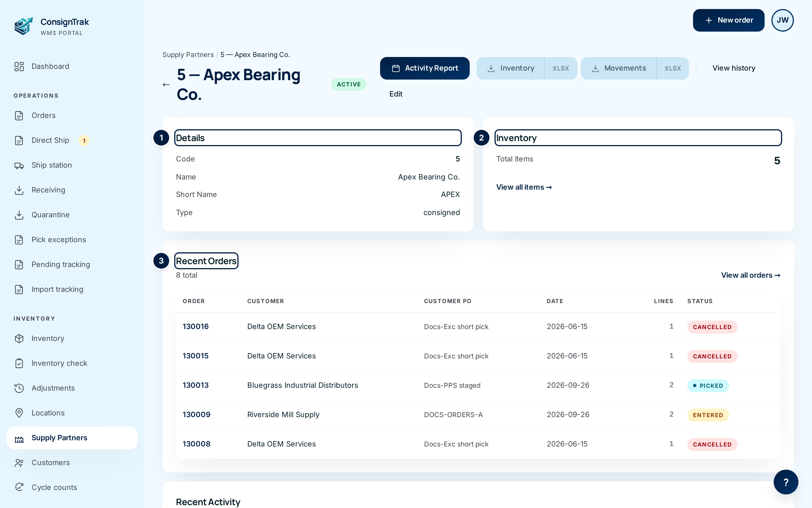Click the Customers people icon
This screenshot has width=812, height=508.
[19, 463]
